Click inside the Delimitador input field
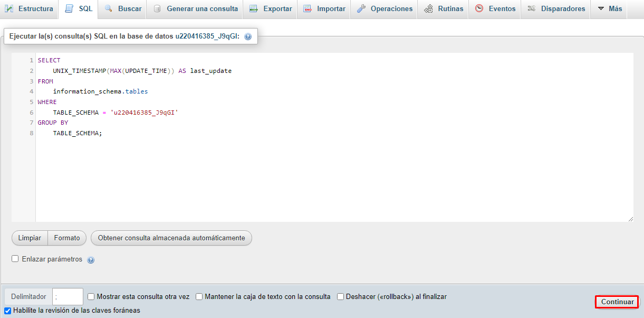 point(68,297)
